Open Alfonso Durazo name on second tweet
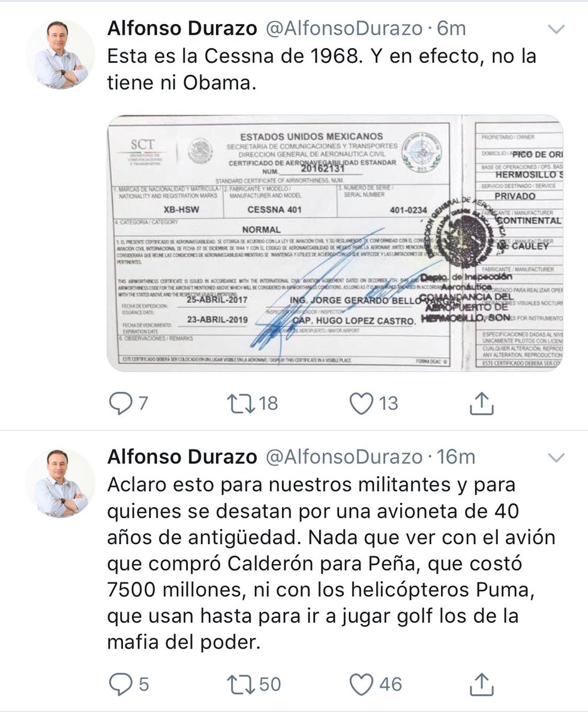 point(182,457)
